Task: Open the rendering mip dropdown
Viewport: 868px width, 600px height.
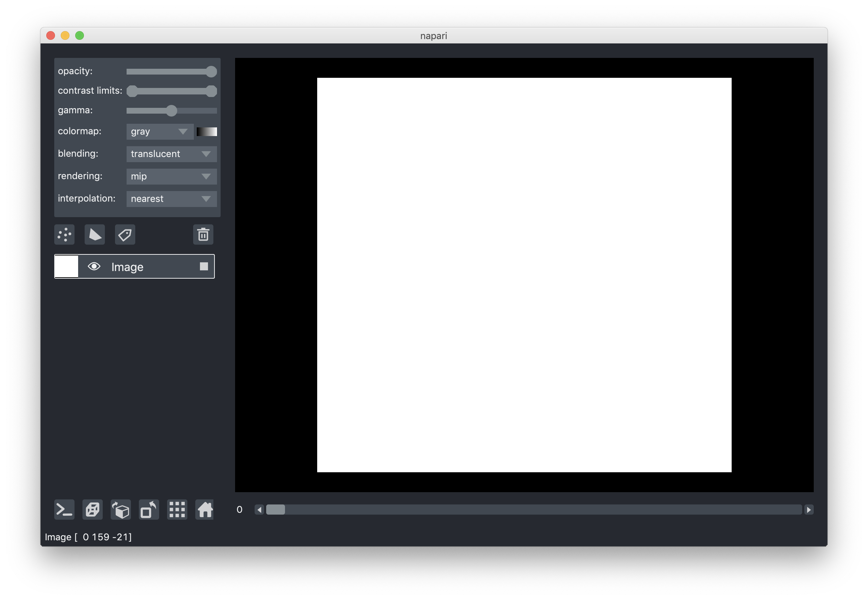Action: [171, 176]
